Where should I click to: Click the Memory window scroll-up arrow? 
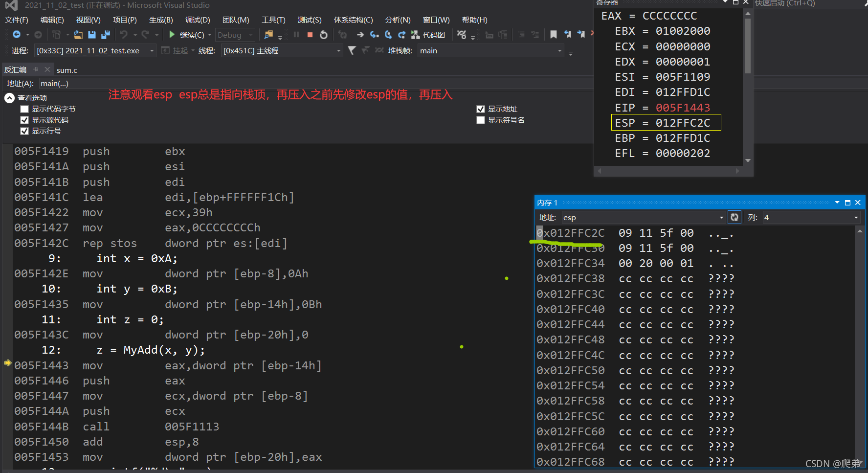860,231
